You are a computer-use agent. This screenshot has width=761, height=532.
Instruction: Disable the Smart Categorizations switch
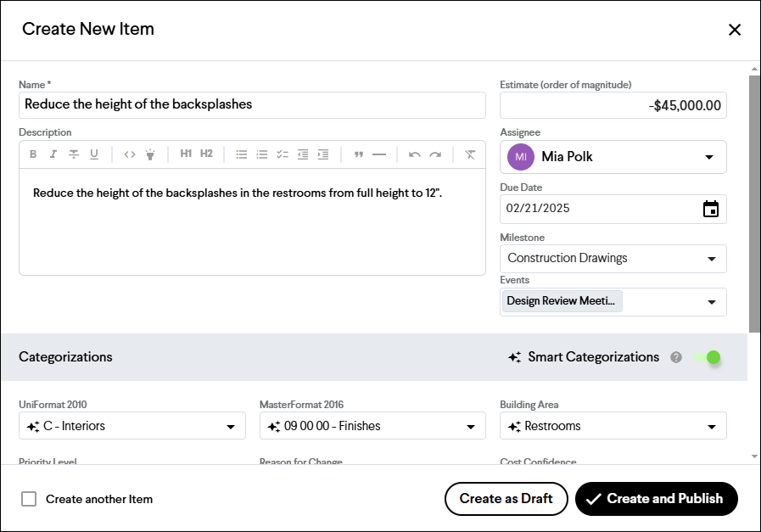(708, 357)
